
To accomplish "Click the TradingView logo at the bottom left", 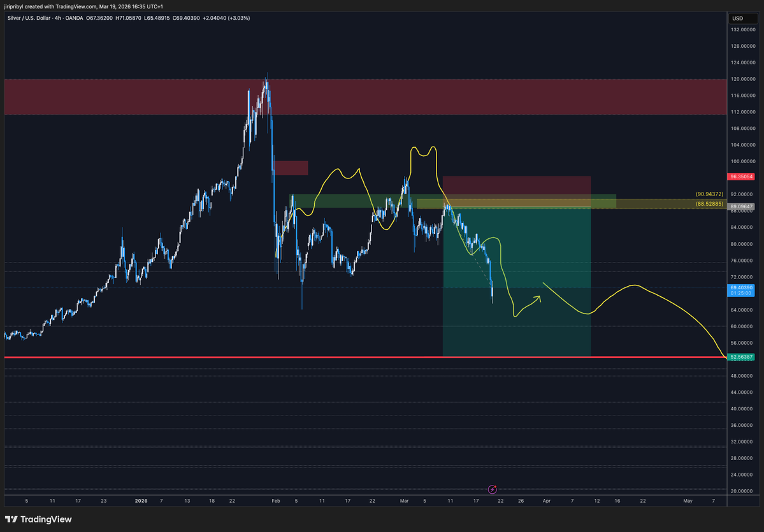I will click(38, 519).
